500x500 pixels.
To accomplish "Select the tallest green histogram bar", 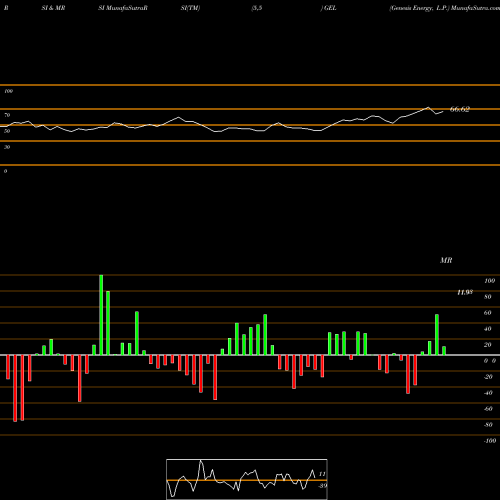I will pos(101,315).
